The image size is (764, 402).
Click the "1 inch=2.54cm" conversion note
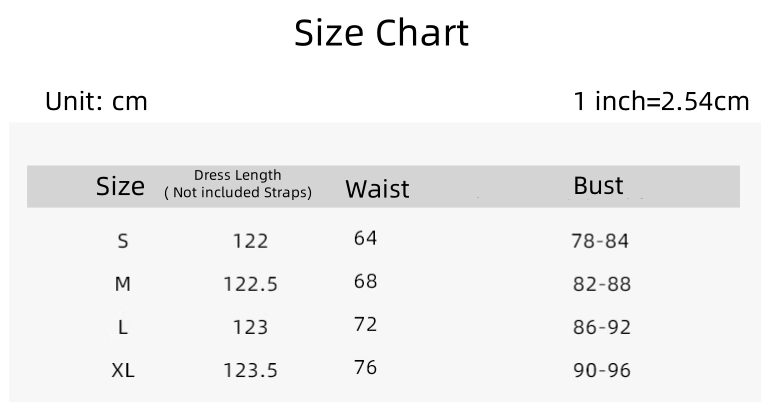coord(661,101)
